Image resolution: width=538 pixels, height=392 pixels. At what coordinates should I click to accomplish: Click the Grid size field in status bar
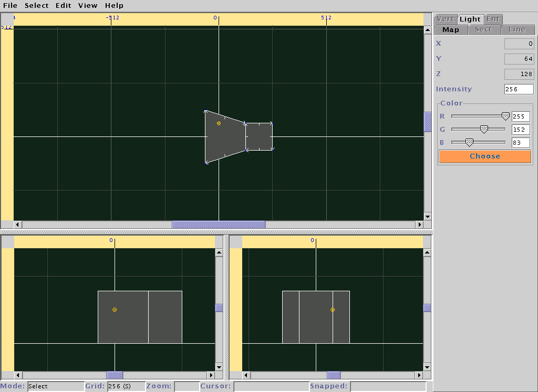tap(126, 386)
